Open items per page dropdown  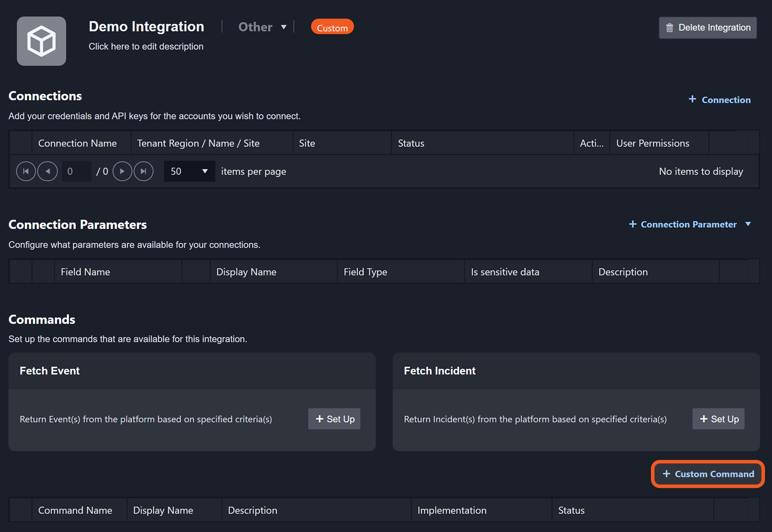(x=189, y=171)
